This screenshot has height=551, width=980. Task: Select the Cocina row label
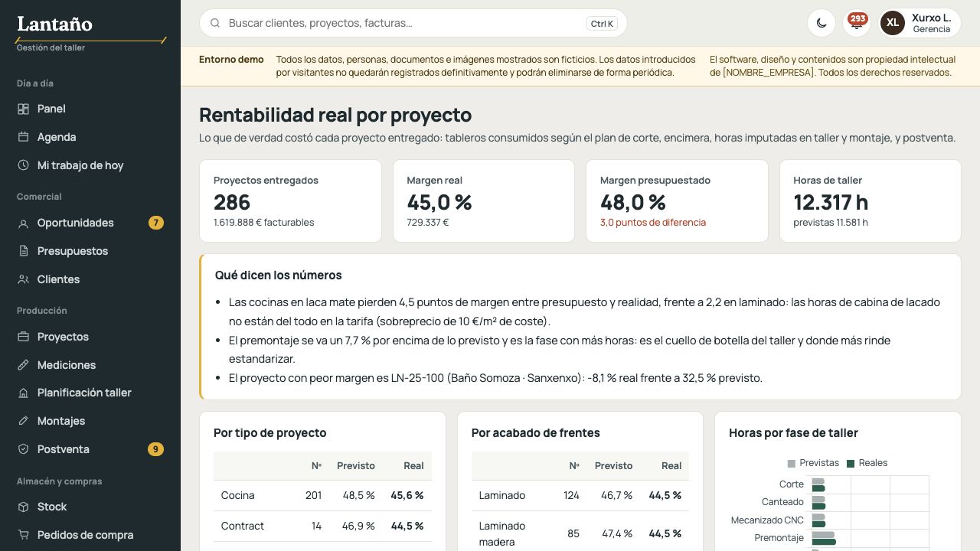pos(237,495)
